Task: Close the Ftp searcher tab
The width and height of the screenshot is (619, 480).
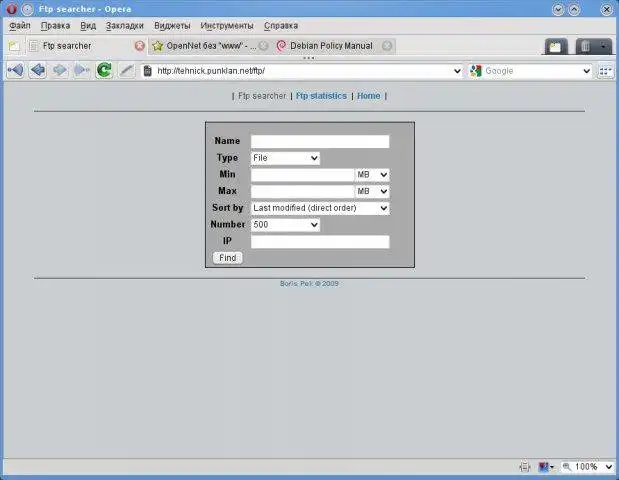Action: coord(140,46)
